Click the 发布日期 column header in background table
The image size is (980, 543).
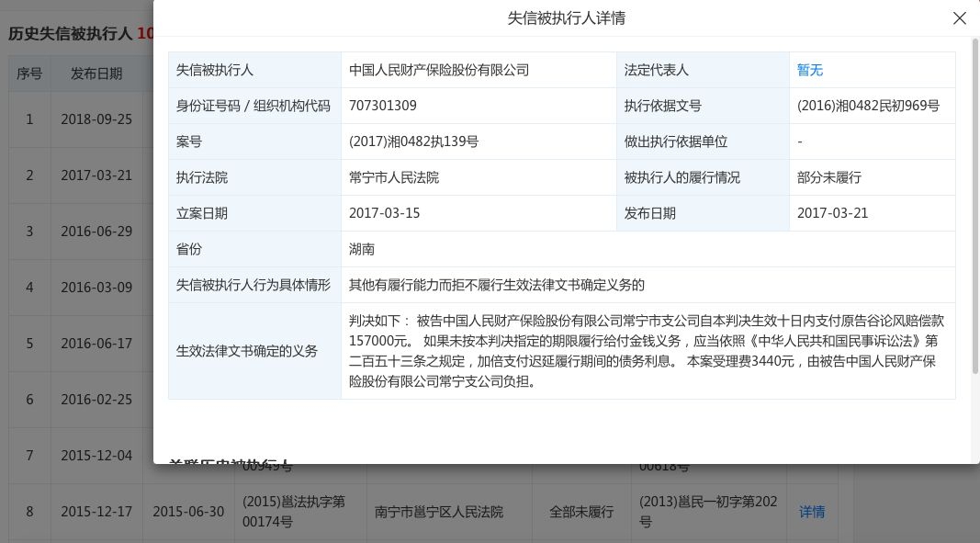[96, 74]
